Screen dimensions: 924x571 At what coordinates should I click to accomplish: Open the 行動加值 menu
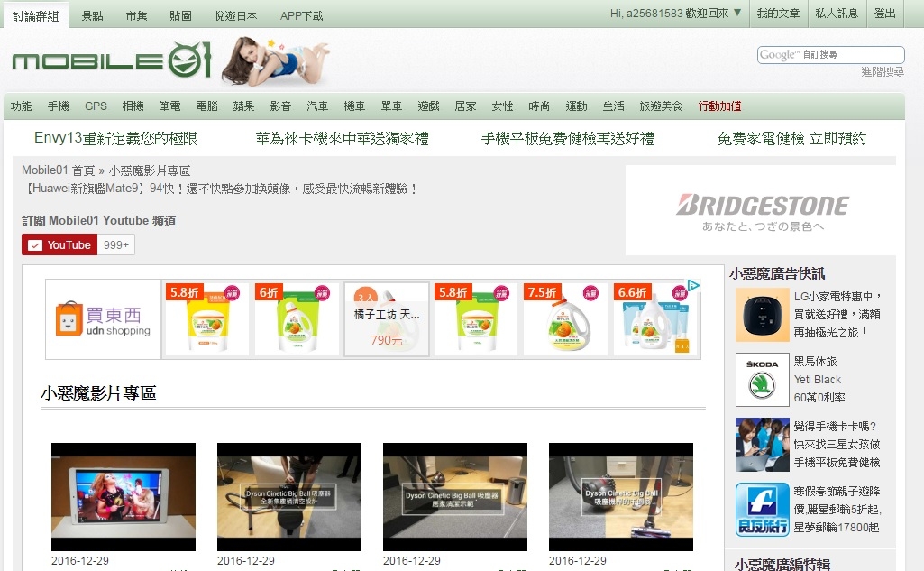[719, 106]
